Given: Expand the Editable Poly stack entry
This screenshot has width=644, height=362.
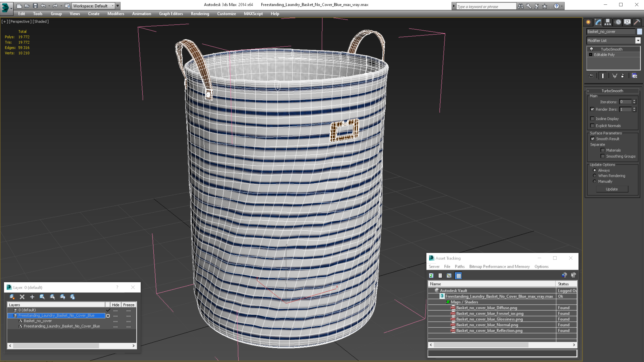Looking at the screenshot, I should [x=591, y=55].
